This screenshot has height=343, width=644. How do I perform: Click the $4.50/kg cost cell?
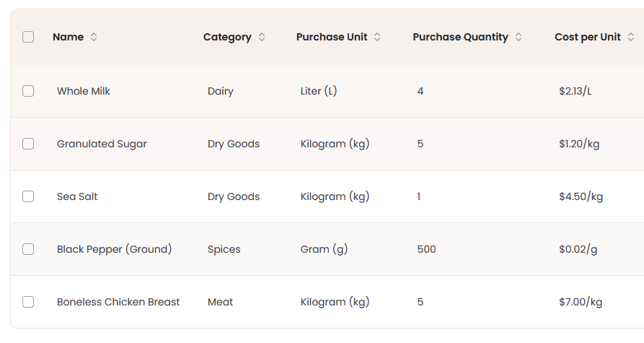(581, 196)
